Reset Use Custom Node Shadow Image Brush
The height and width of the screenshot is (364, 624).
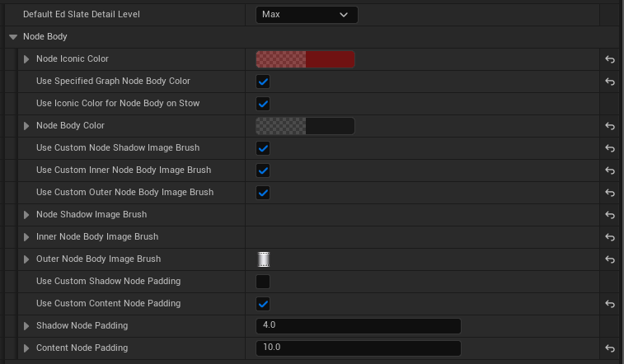pyautogui.click(x=610, y=148)
